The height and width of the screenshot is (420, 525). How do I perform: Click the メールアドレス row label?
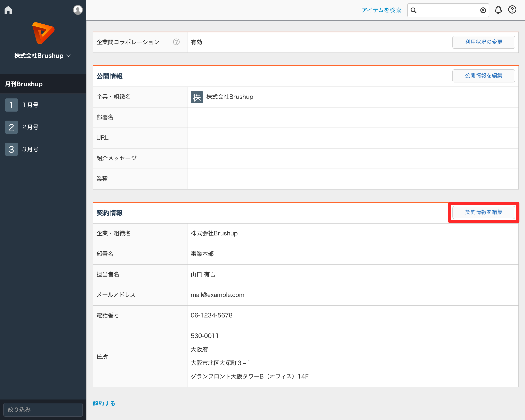pyautogui.click(x=116, y=295)
